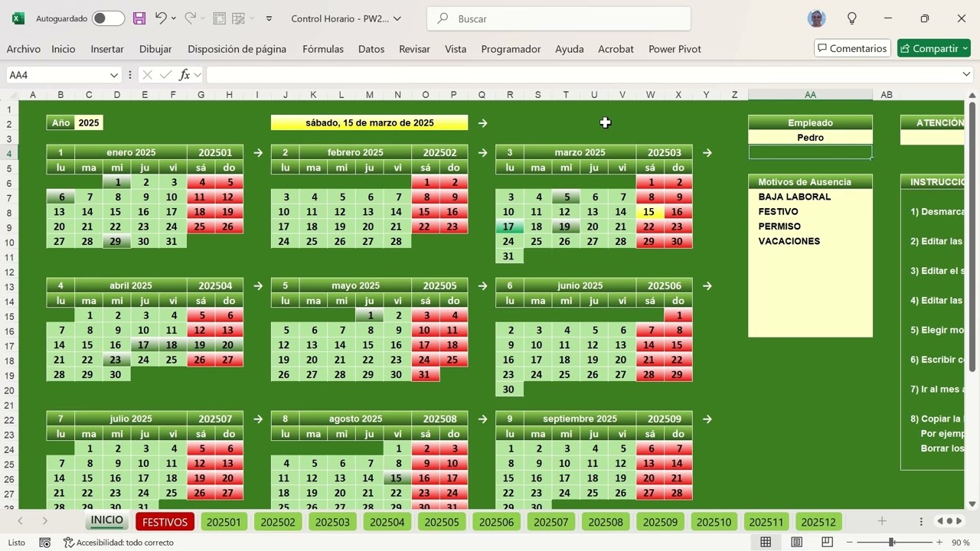Open Customize Quick Access Toolbar dropdown

(269, 18)
